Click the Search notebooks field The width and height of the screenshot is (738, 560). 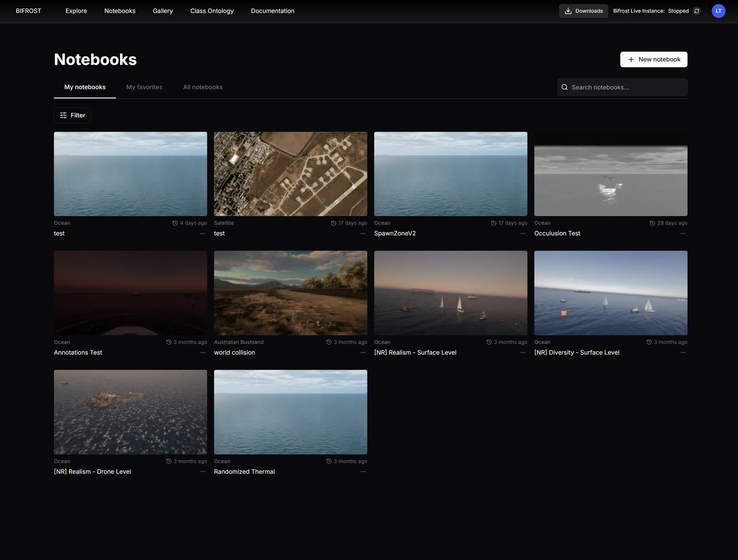pos(622,87)
